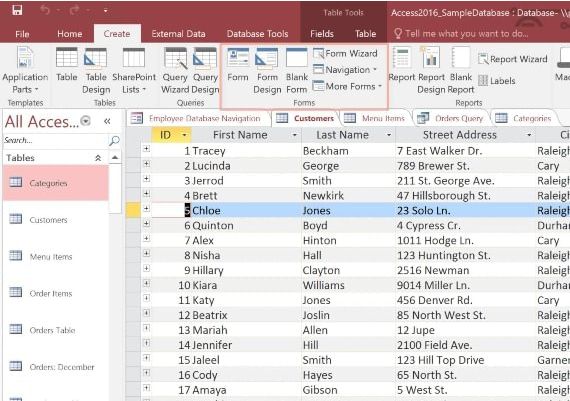Click the Redo arrow in quick access toolbar
570x401 pixels.
[74, 10]
